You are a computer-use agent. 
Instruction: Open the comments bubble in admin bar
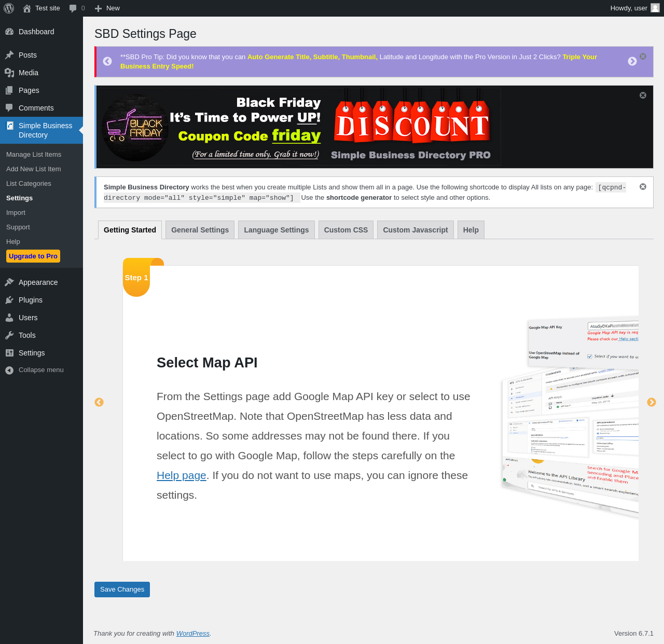pos(73,8)
